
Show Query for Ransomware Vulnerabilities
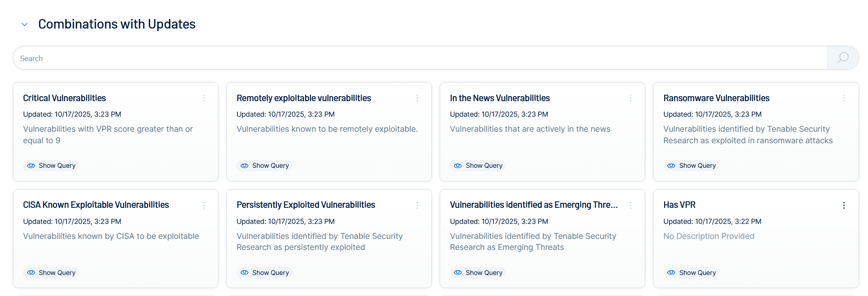(x=691, y=166)
